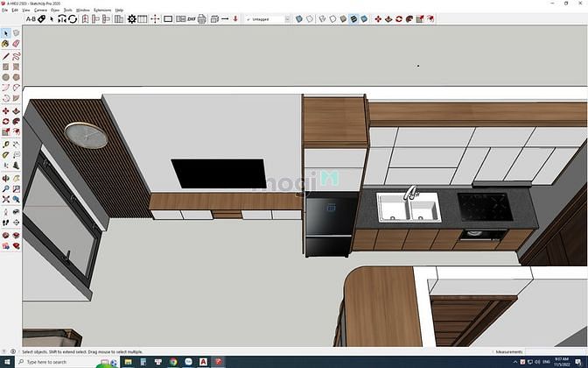Click Rotate in the top toolbar

(399, 18)
